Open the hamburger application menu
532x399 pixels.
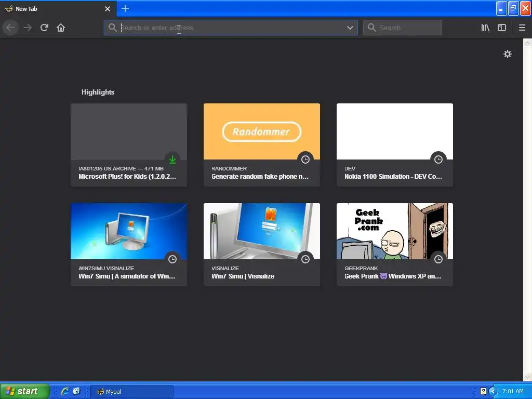point(522,28)
